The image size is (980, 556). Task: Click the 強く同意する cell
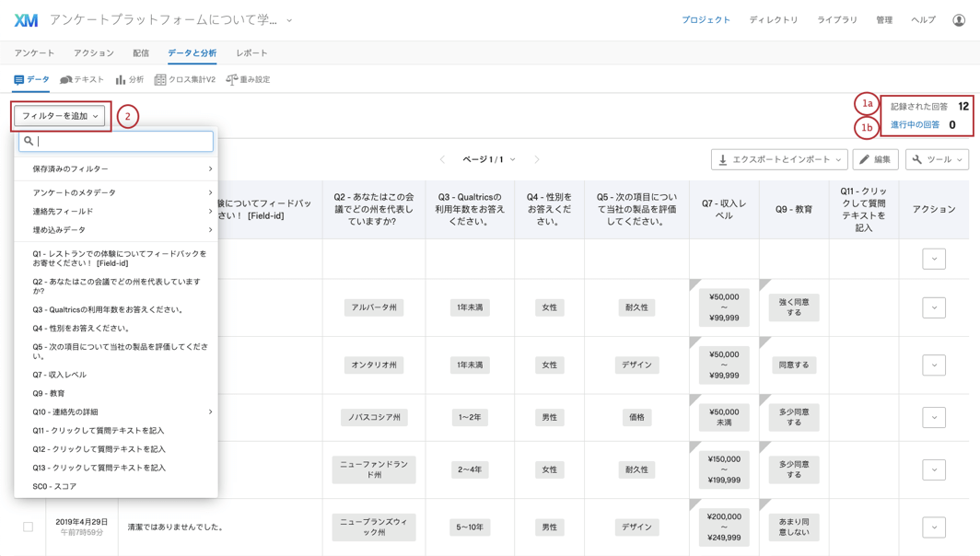pyautogui.click(x=794, y=307)
